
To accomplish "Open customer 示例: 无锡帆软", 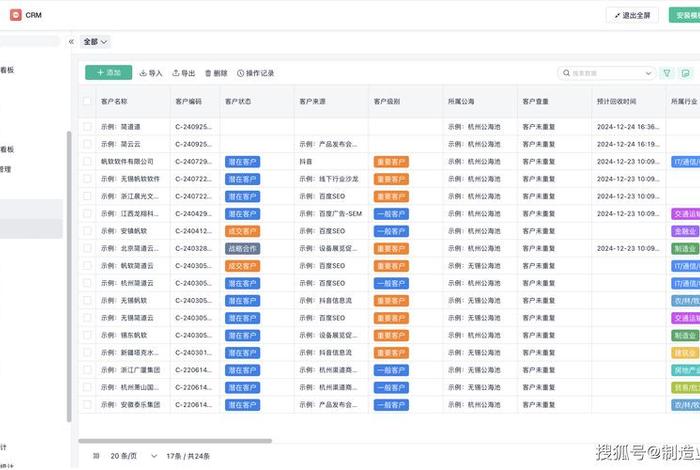I will click(x=124, y=300).
